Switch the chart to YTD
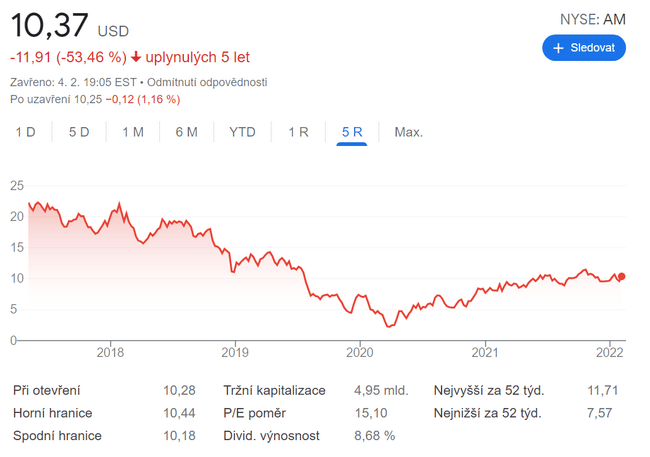 tap(242, 132)
